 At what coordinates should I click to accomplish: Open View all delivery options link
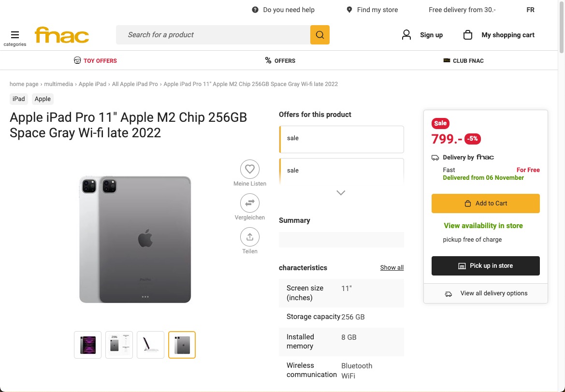click(x=493, y=293)
